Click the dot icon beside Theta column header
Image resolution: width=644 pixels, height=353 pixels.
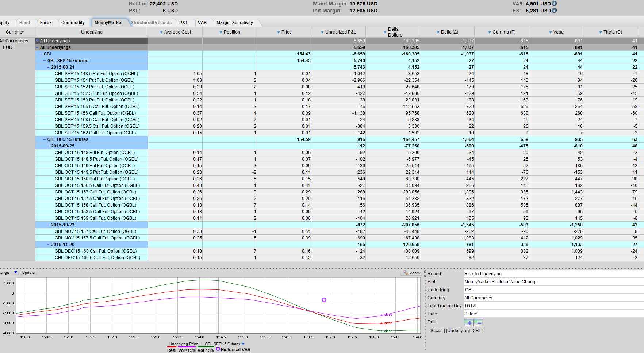tap(601, 32)
